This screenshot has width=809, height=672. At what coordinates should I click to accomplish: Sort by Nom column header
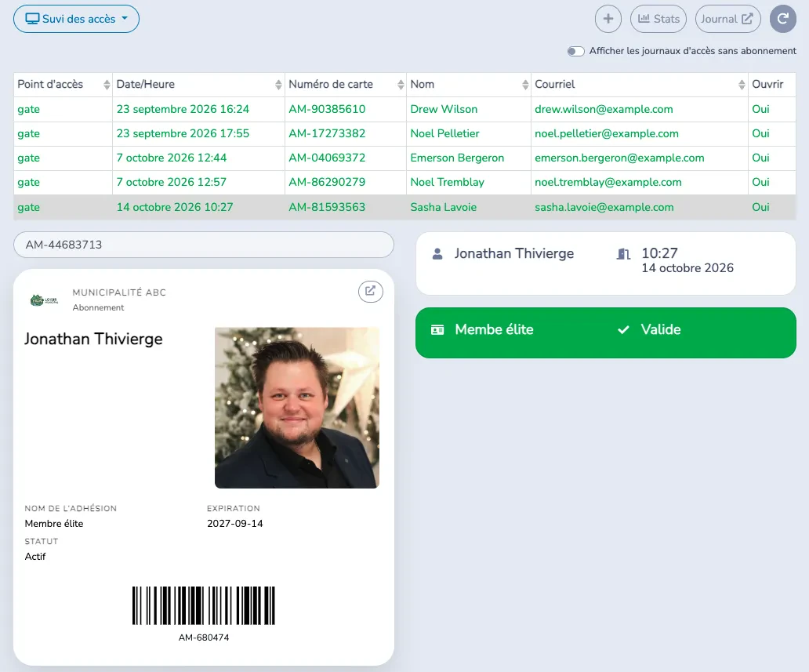click(469, 84)
